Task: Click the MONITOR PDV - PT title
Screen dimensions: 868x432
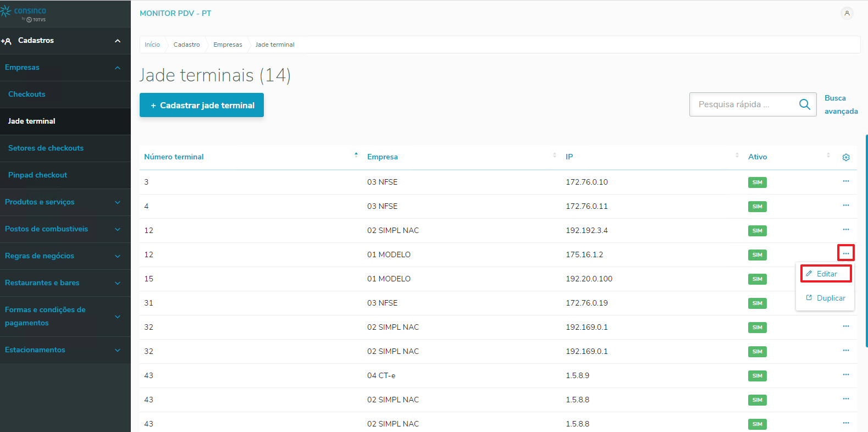Action: (x=175, y=13)
